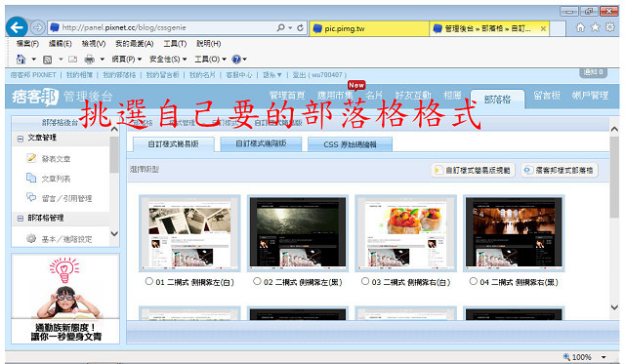
Task: Open the language 語系 dropdown
Action: pos(271,75)
